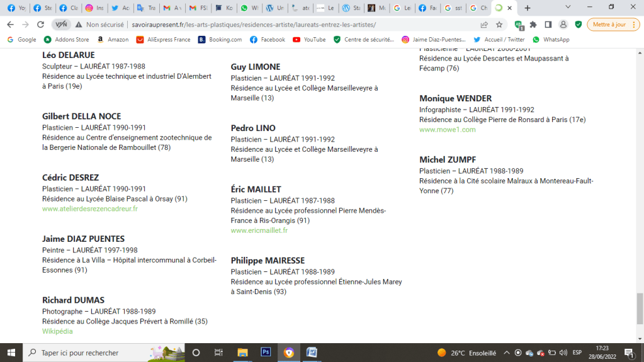The image size is (644, 362).
Task: Reload the page with the refresh icon
Action: (x=41, y=25)
